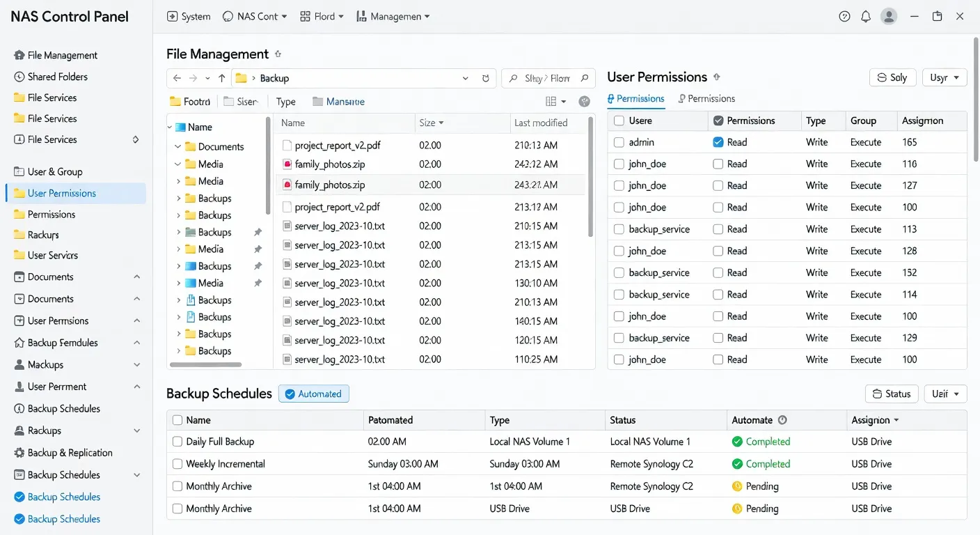The image size is (980, 535).
Task: Open the NAS Cont menu
Action: point(254,15)
